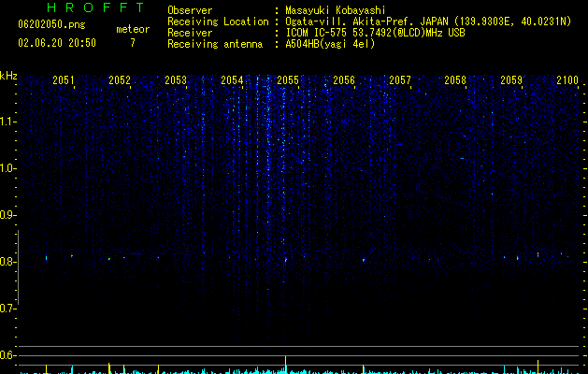The height and width of the screenshot is (374, 588).
Task: Click the meteor label
Action: [133, 29]
